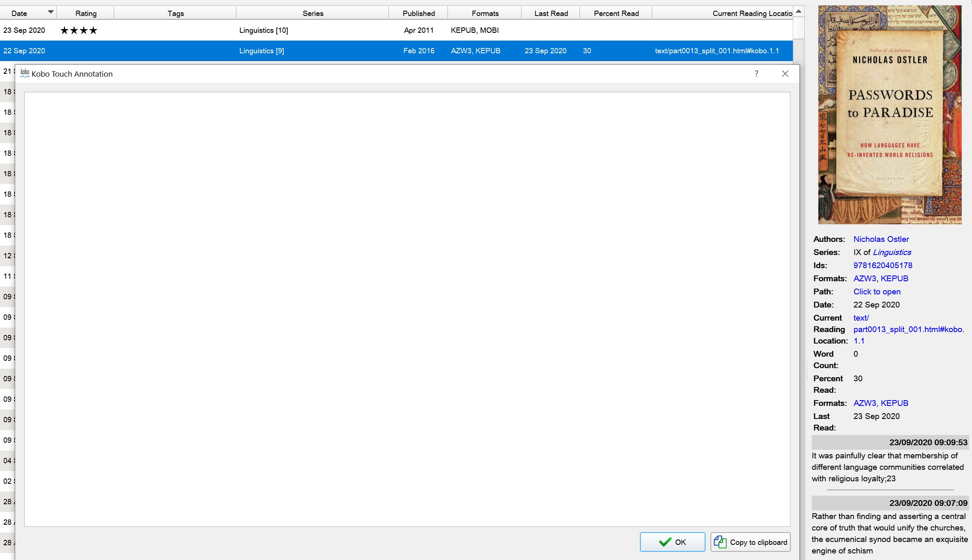Image resolution: width=972 pixels, height=560 pixels.
Task: Open Nicholas Ostler author link
Action: point(881,239)
